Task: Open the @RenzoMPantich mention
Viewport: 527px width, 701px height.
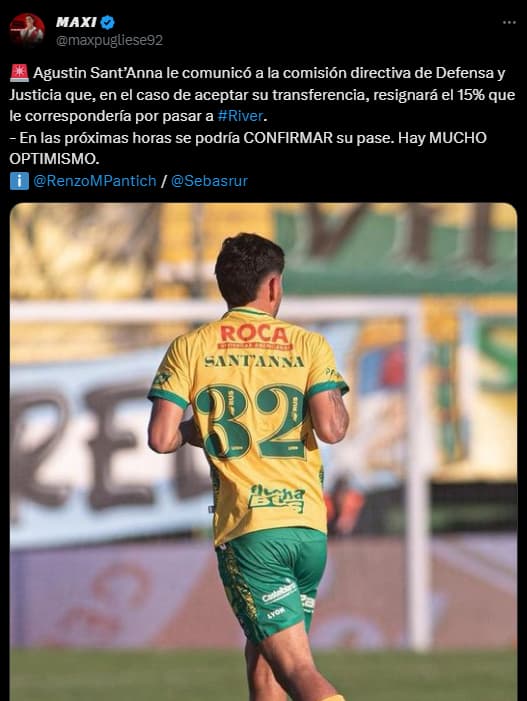Action: tap(95, 181)
